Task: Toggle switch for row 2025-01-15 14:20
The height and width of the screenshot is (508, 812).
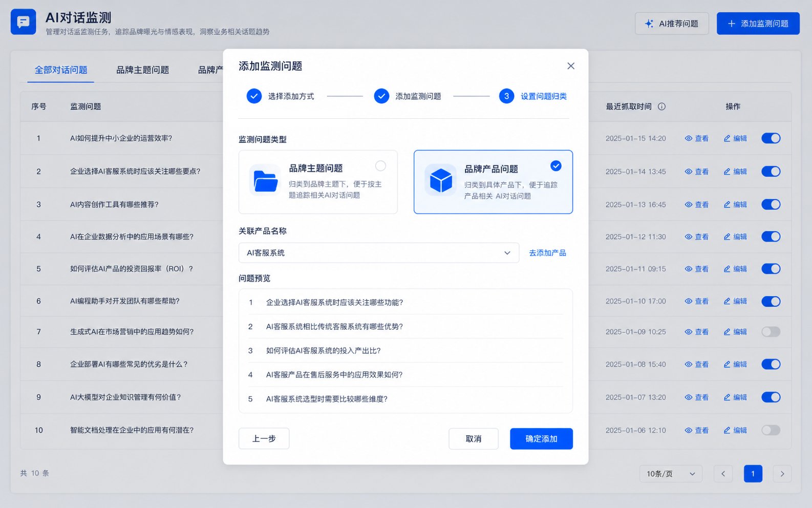Action: pyautogui.click(x=771, y=138)
